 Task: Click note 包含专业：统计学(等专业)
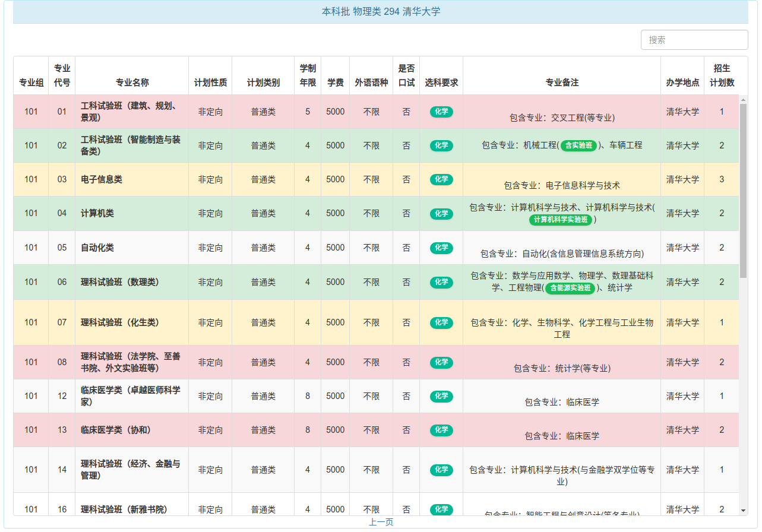562,368
